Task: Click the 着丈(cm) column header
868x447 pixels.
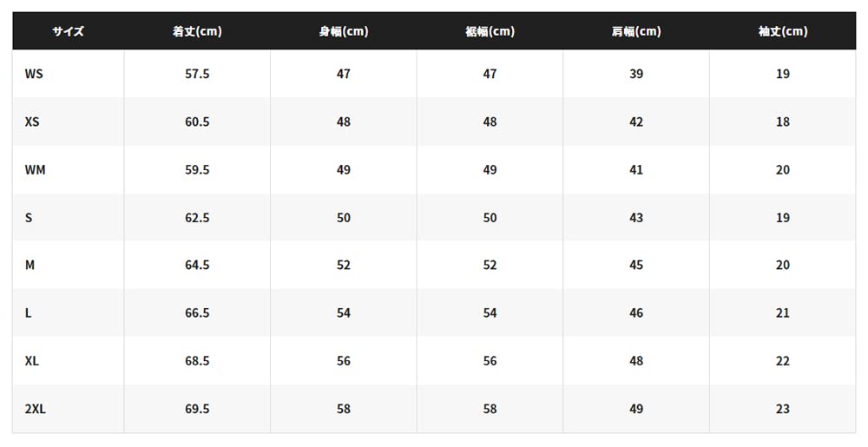Action: 197,31
